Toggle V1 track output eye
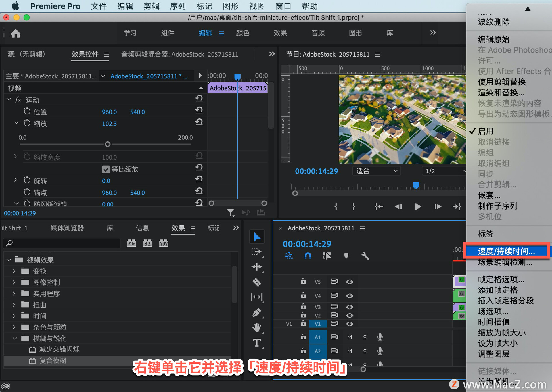Image resolution: width=552 pixels, height=392 pixels. coord(350,324)
